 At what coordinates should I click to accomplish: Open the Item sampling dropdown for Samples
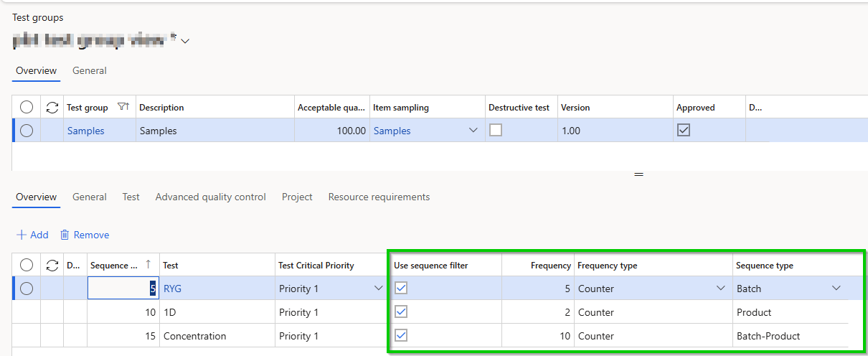tap(473, 131)
